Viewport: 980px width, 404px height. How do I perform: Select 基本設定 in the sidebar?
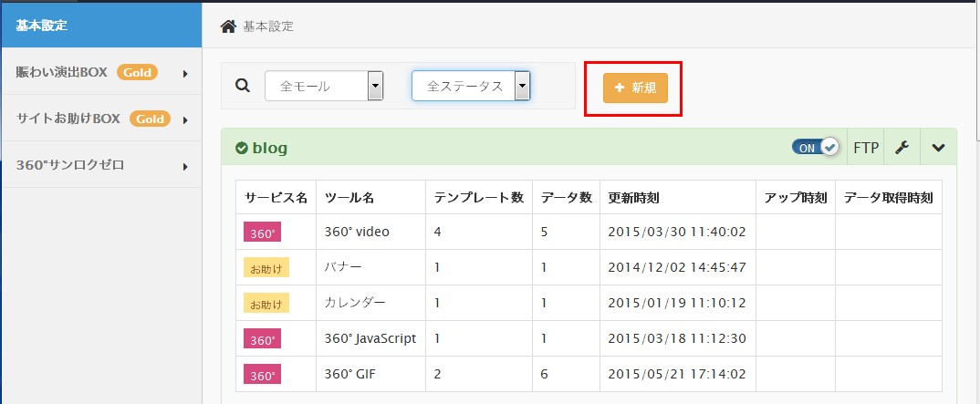[101, 26]
